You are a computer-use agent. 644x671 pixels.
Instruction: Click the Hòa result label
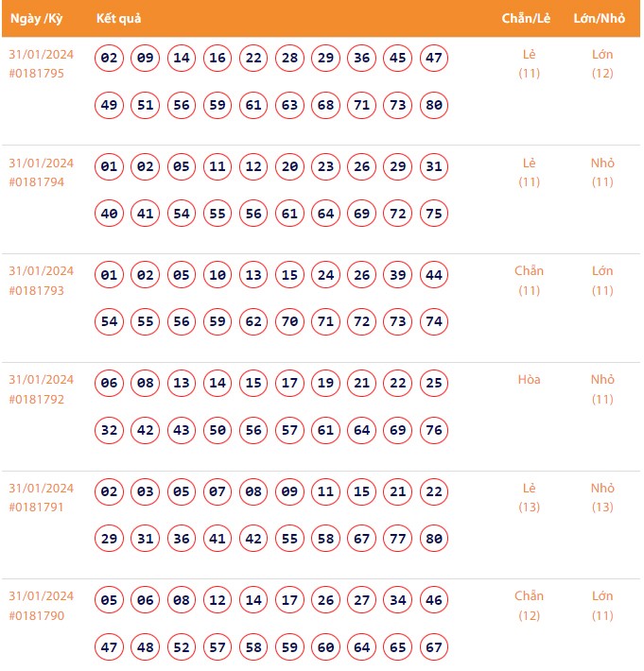point(530,380)
